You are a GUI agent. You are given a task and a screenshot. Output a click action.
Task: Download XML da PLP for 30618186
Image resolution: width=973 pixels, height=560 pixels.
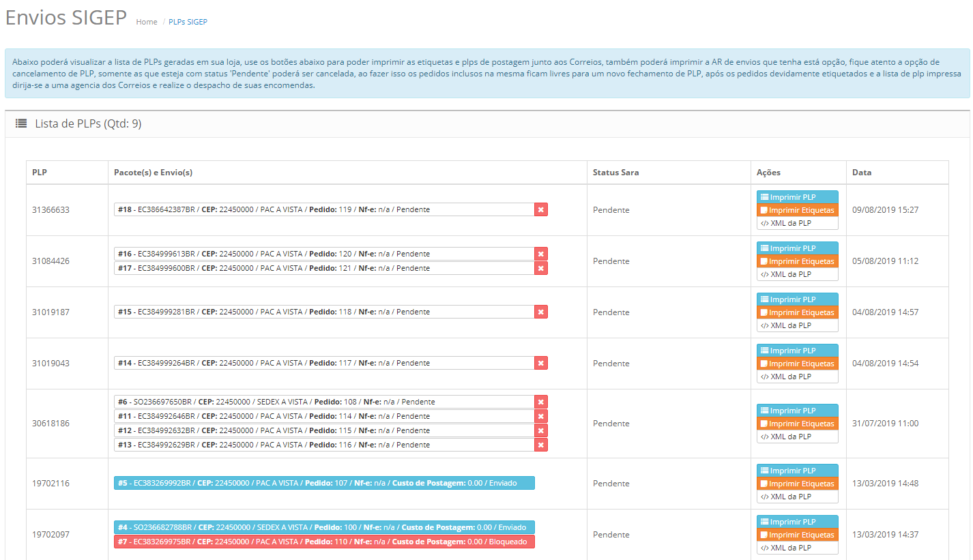797,437
